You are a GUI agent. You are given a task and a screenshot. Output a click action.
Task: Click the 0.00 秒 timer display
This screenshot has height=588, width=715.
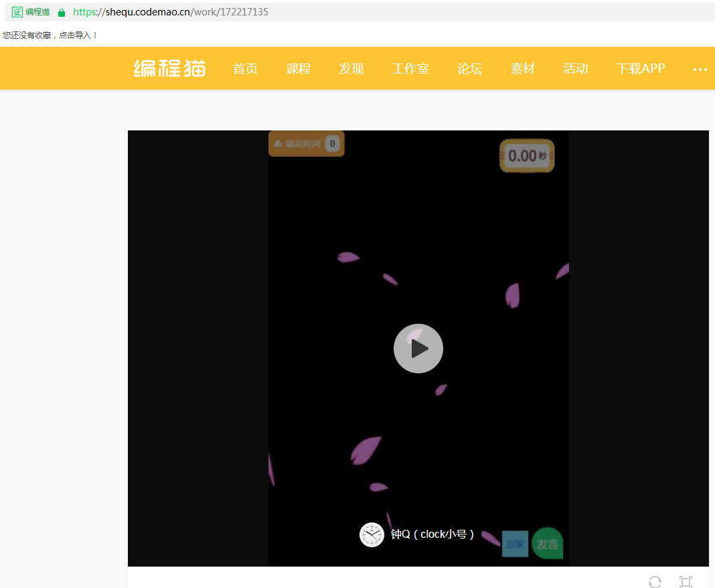tap(527, 156)
